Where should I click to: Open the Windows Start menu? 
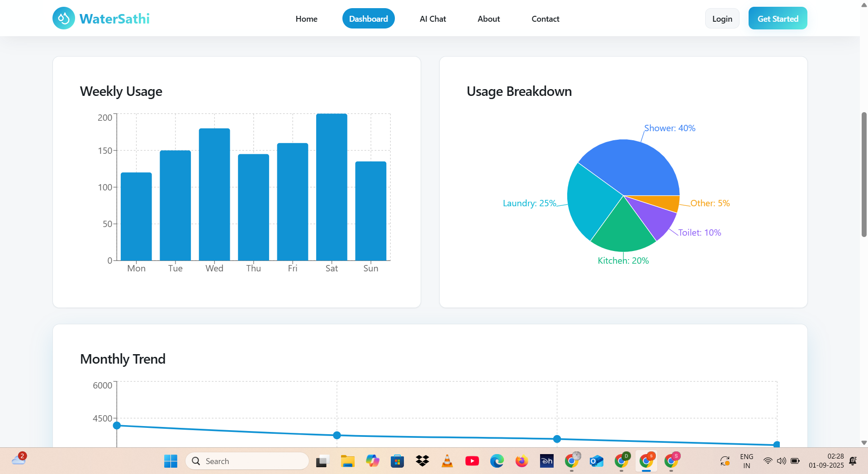coord(171,461)
